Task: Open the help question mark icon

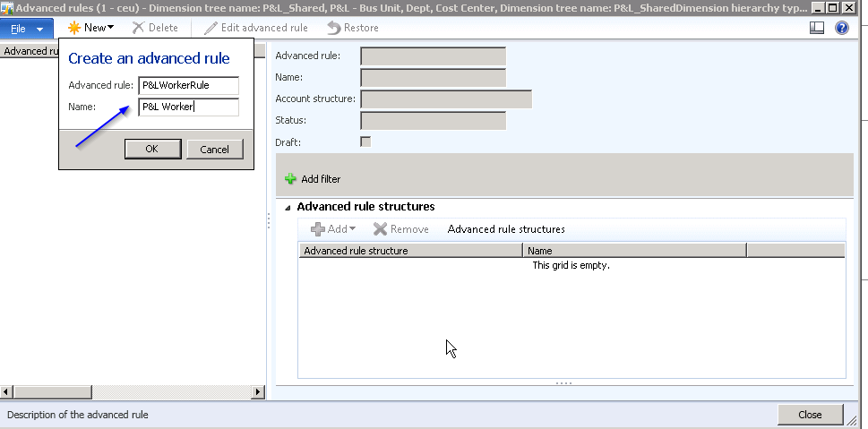Action: click(841, 28)
